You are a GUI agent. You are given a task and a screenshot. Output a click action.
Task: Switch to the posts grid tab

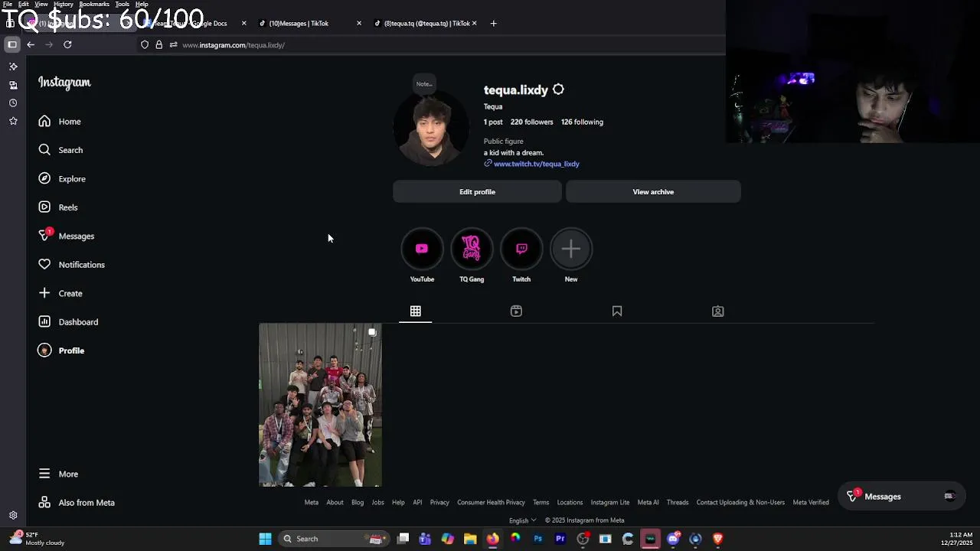(x=415, y=311)
